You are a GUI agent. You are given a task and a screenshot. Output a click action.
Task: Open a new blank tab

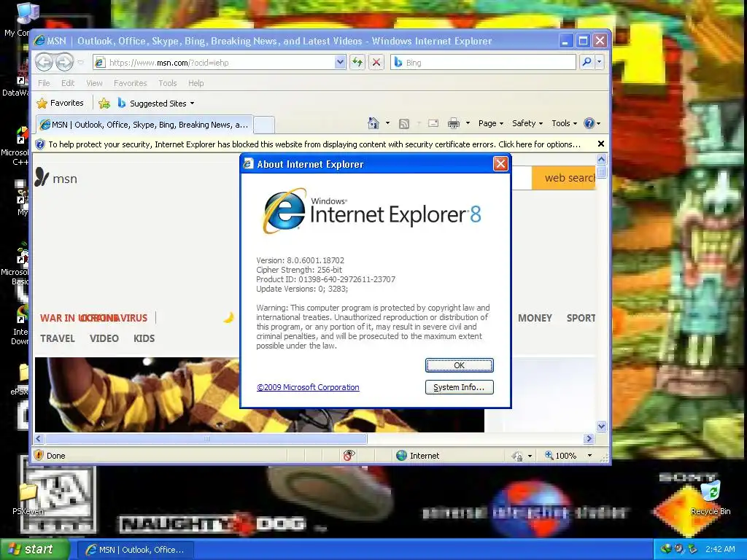click(x=264, y=125)
